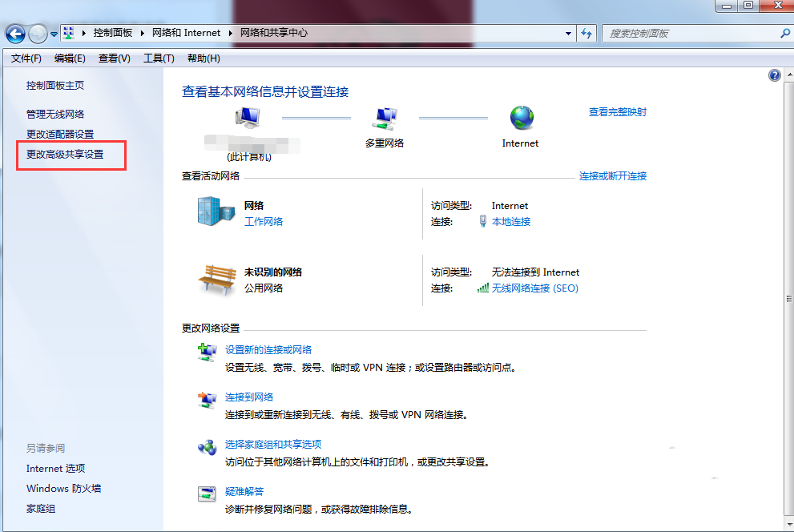Open the address bar history dropdown arrow
Image resolution: width=794 pixels, height=532 pixels.
[568, 33]
